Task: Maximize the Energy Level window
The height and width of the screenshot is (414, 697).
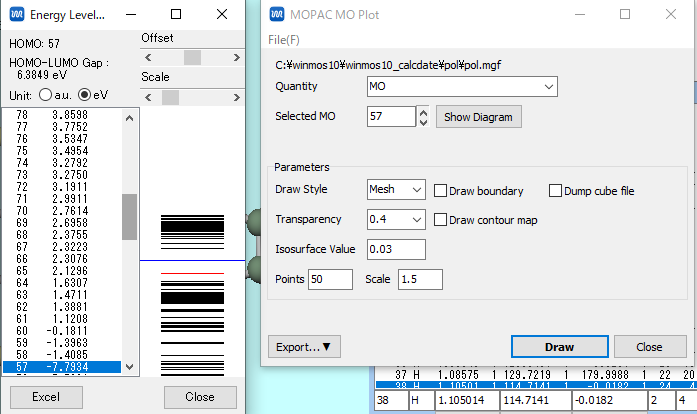Action: pyautogui.click(x=176, y=14)
